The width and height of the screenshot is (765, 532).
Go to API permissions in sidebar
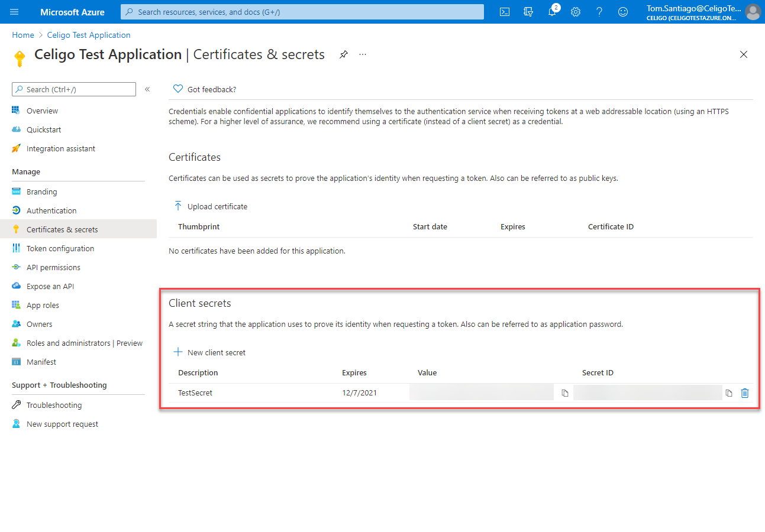click(53, 267)
